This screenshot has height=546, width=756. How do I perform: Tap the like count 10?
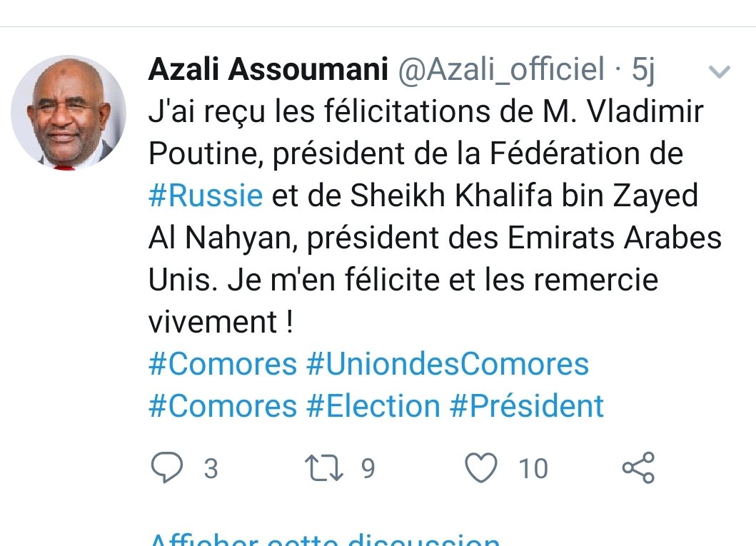click(x=533, y=468)
